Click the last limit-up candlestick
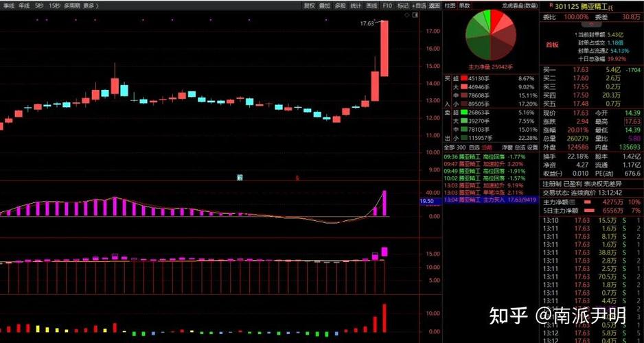The height and width of the screenshot is (343, 644). [384, 49]
